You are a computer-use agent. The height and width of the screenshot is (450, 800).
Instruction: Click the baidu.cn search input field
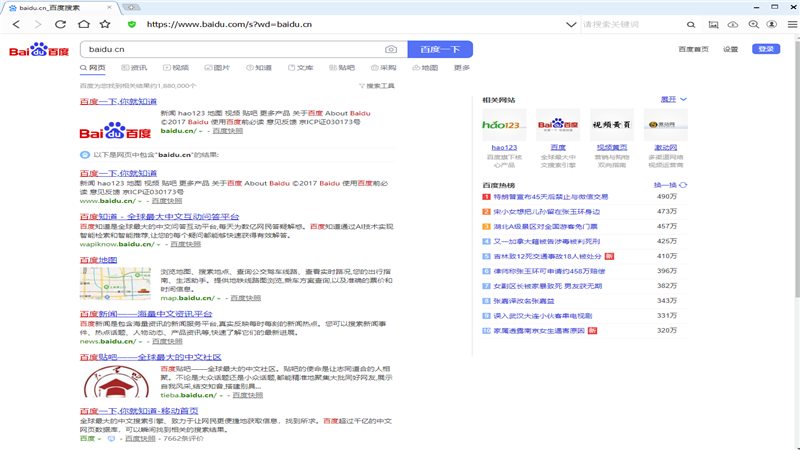[230, 49]
